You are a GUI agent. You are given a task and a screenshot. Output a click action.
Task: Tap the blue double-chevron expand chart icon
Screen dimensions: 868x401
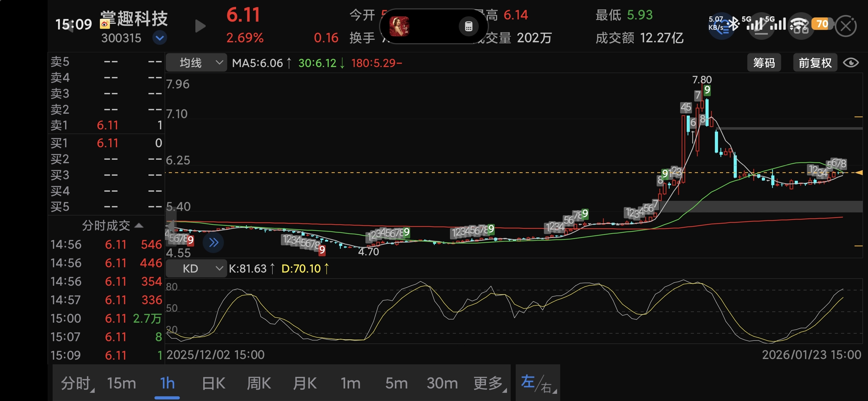click(213, 242)
